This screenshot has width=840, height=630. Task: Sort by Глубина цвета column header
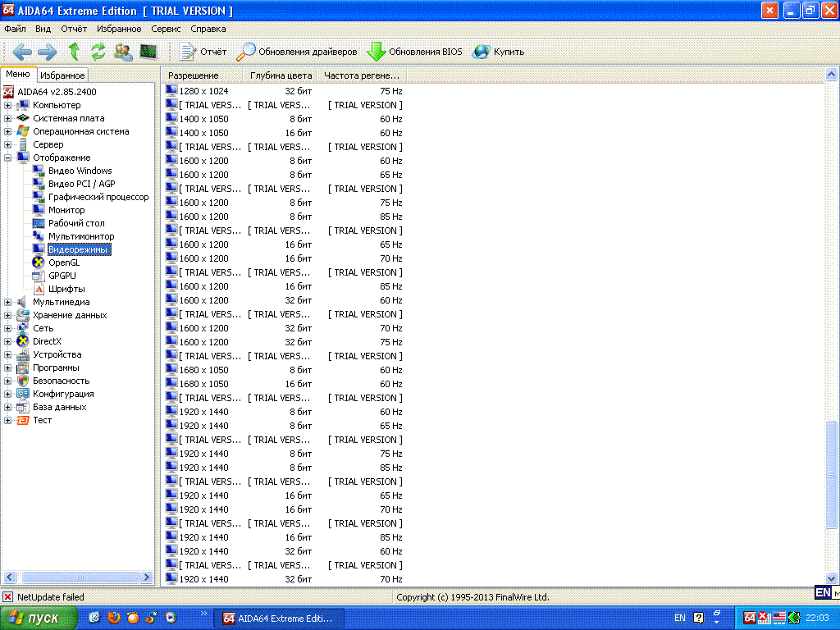[x=281, y=75]
